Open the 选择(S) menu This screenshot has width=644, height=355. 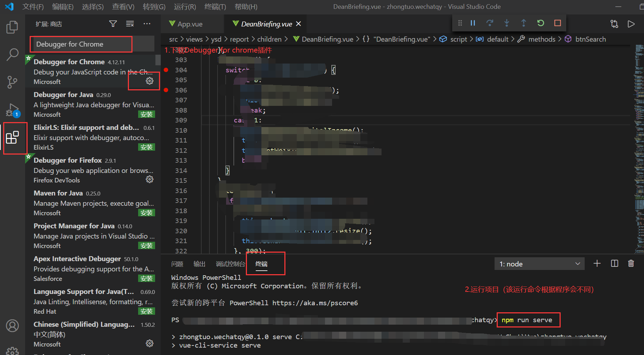pos(93,7)
